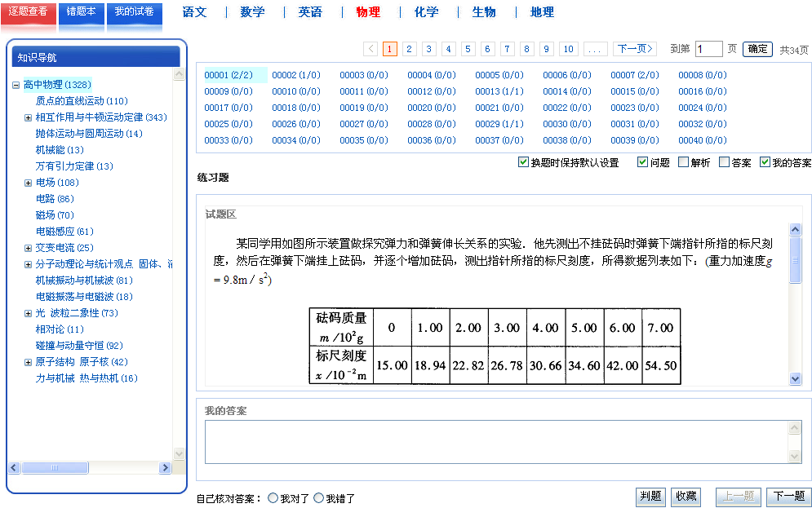812x508 pixels.
Task: Click the question area vertical scrollbar thumb
Action: point(796,260)
